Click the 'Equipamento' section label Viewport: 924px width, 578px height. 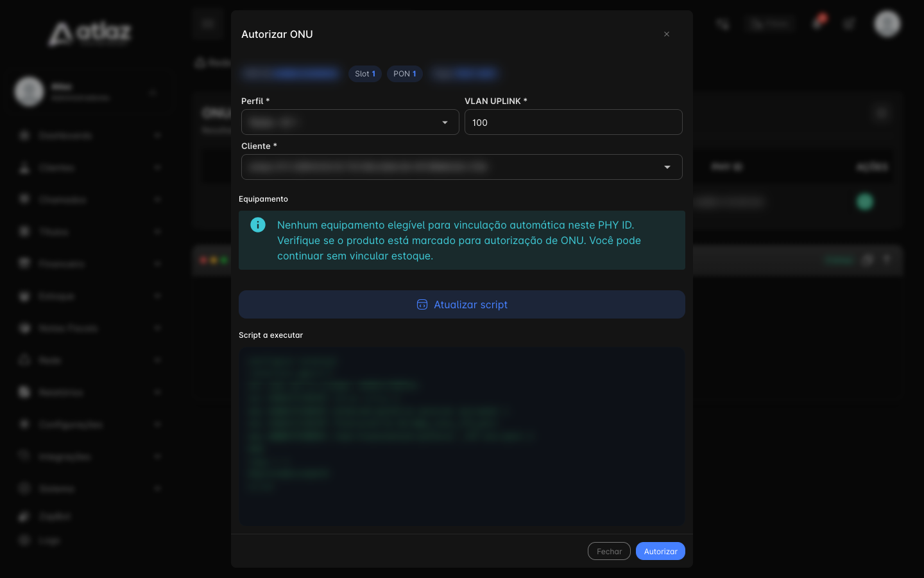pyautogui.click(x=263, y=199)
